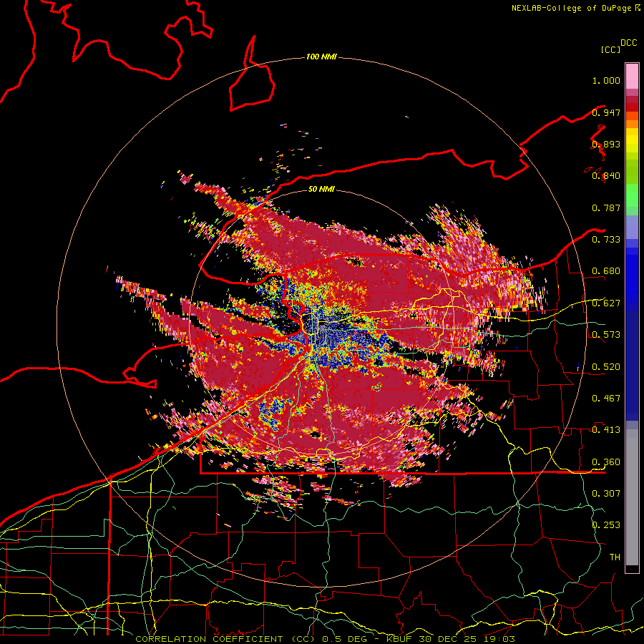Screen dimensions: 644x644
Task: Select the 0.733 scale value
Action: click(606, 239)
